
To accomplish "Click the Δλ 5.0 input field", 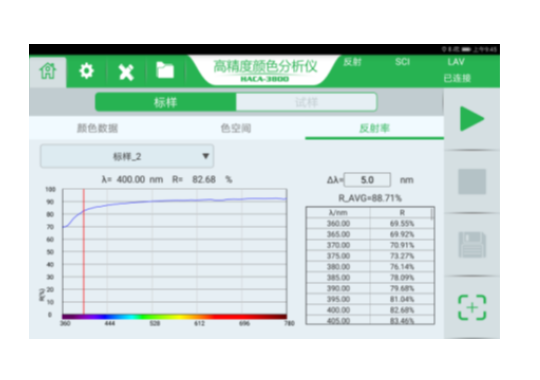I will click(367, 180).
